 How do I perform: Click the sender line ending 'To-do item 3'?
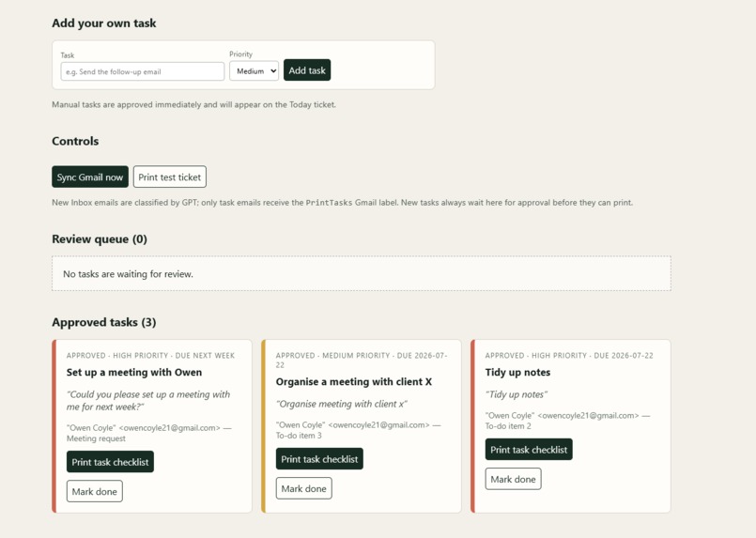[x=358, y=430]
